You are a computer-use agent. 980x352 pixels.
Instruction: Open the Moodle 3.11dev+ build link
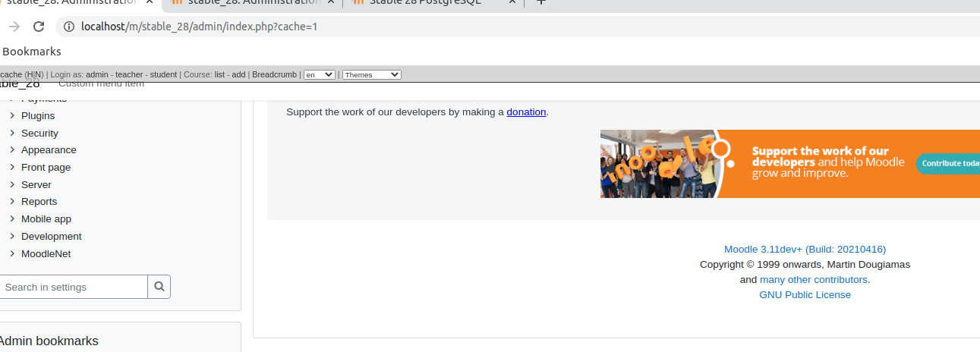pos(805,250)
